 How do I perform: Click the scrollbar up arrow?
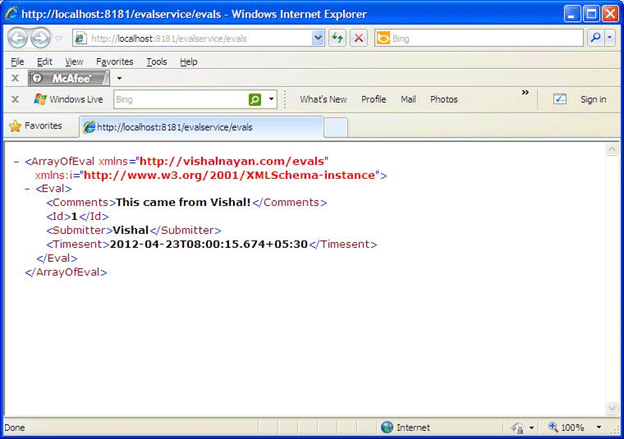[612, 150]
